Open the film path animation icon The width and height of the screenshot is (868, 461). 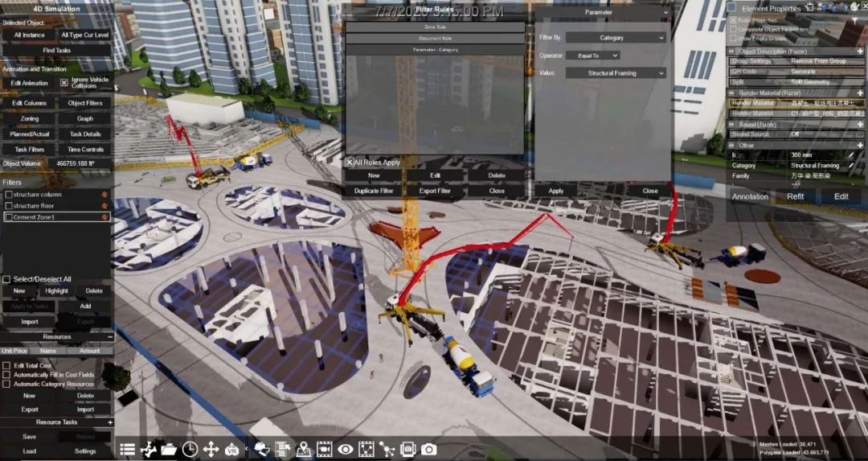[x=366, y=450]
